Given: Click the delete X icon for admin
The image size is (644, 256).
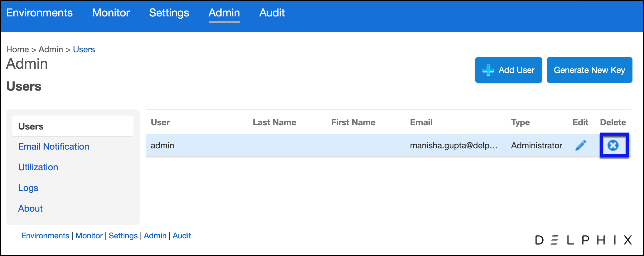Looking at the screenshot, I should [613, 146].
